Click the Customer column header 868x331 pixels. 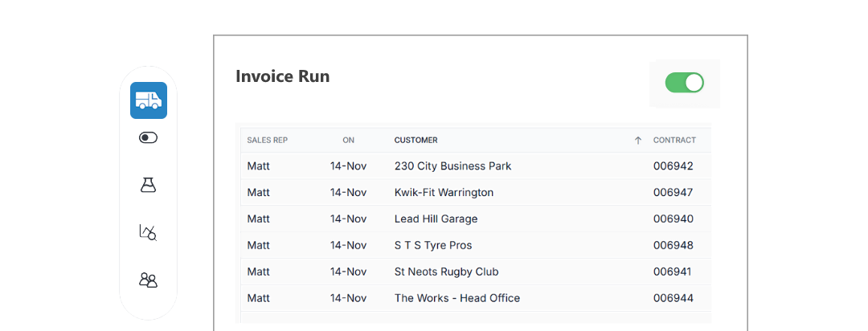point(416,140)
